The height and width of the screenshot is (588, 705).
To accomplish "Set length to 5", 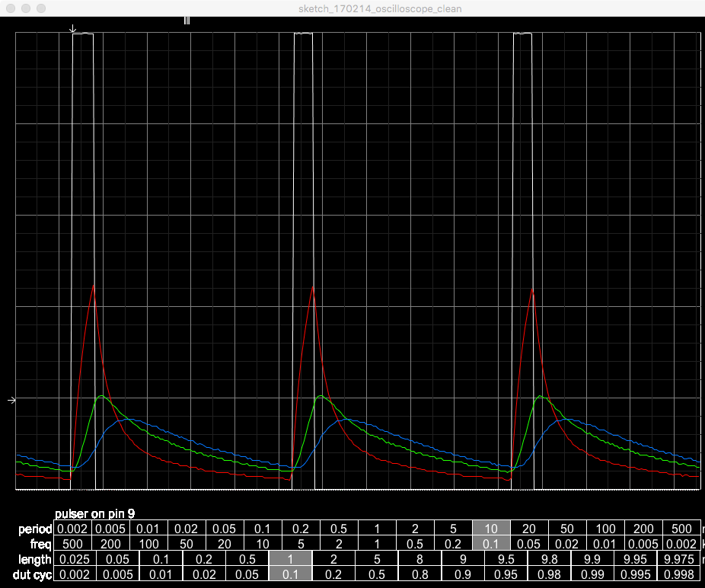I will click(377, 559).
